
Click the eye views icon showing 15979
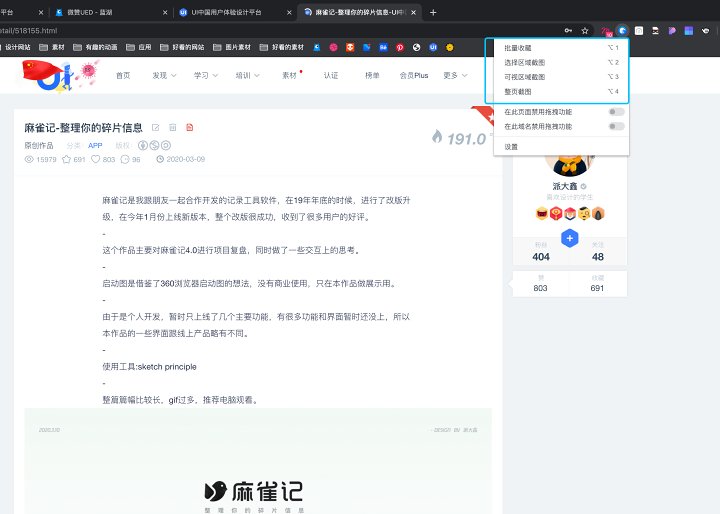tap(29, 159)
